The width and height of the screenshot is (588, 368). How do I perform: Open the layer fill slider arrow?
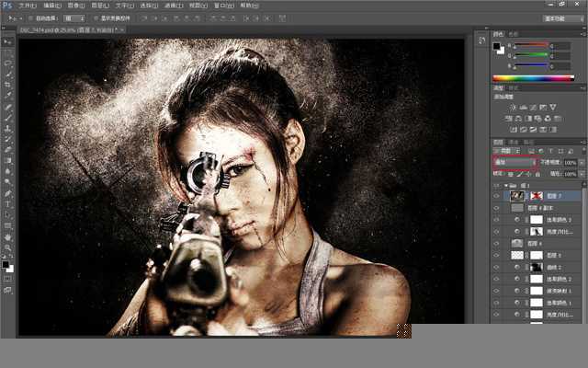(x=582, y=174)
